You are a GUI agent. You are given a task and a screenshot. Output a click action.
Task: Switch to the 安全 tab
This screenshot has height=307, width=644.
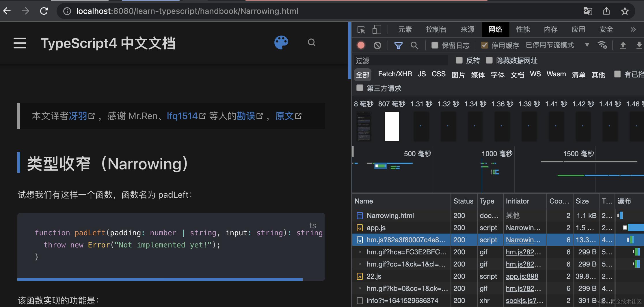coord(606,29)
